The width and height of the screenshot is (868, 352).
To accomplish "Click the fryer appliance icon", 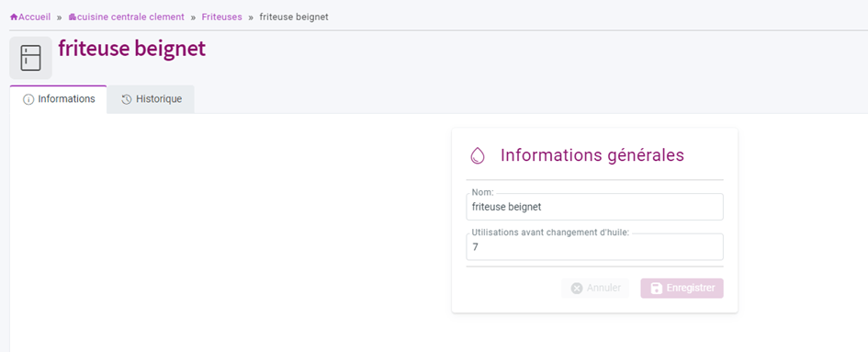I will click(30, 58).
